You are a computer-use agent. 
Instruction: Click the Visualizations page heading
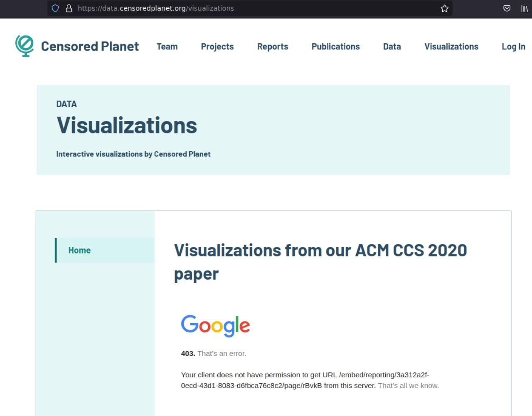tap(127, 125)
